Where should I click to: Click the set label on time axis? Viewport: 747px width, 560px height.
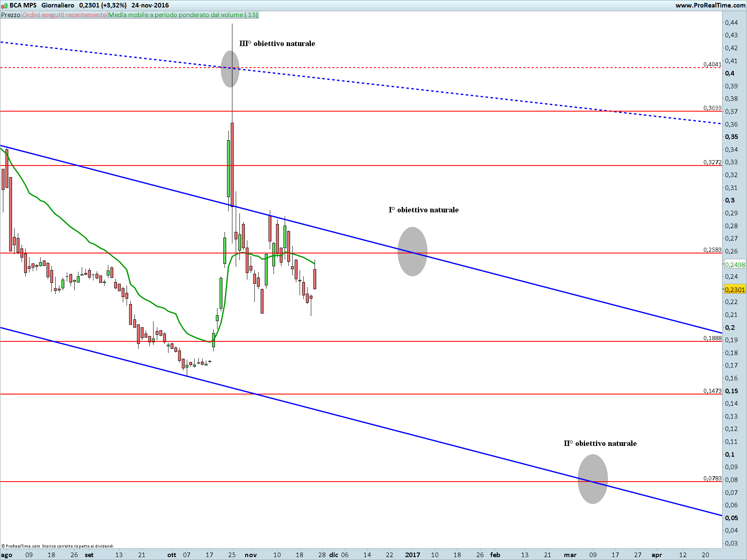click(x=89, y=555)
